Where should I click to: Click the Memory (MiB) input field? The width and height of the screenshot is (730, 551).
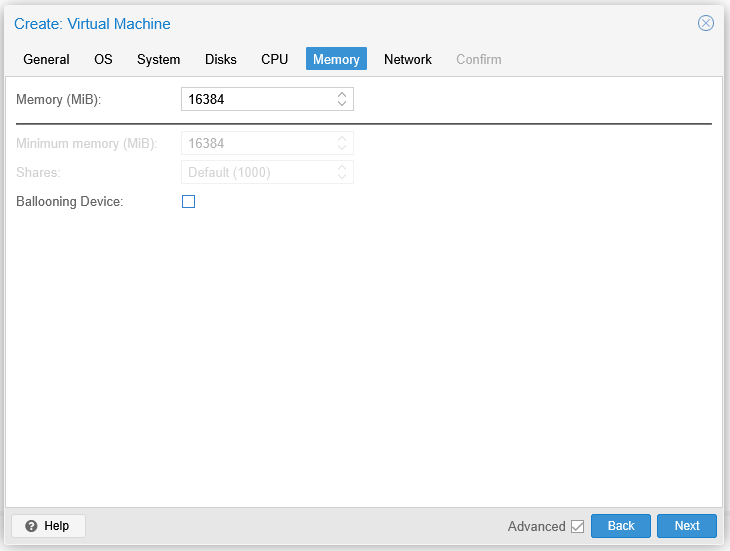click(257, 99)
